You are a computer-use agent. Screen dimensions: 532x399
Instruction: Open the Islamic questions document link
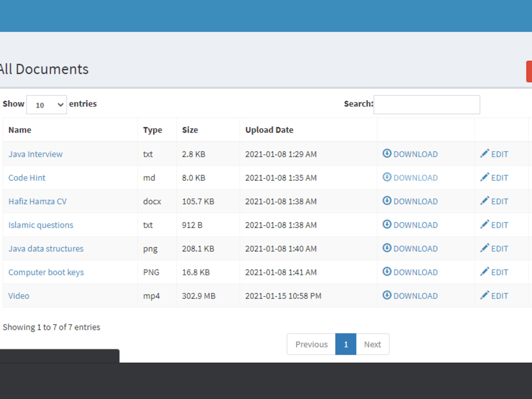(x=41, y=225)
